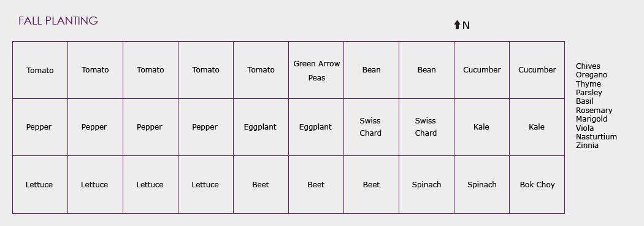Click the leftmost Spinach cell
Viewport: 644px width, 226px height.
(x=427, y=184)
